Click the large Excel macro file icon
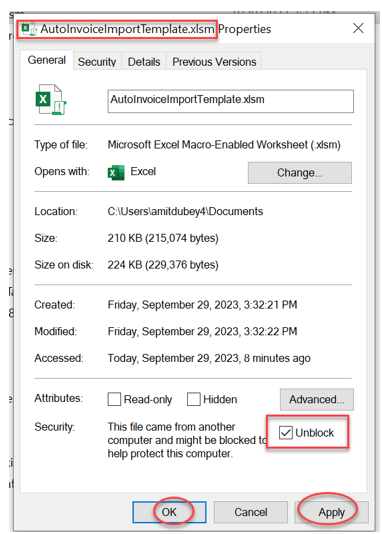Image resolution: width=382 pixels, height=534 pixels. coord(51,100)
